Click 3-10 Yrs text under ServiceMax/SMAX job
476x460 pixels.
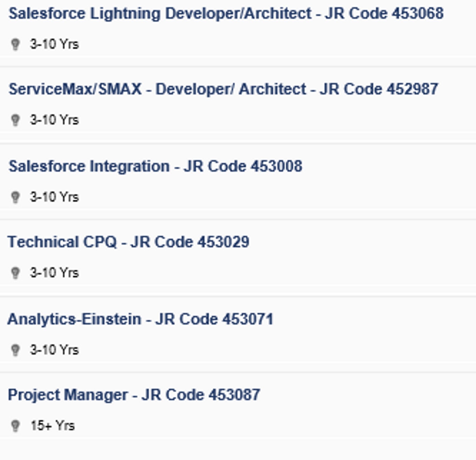point(54,120)
